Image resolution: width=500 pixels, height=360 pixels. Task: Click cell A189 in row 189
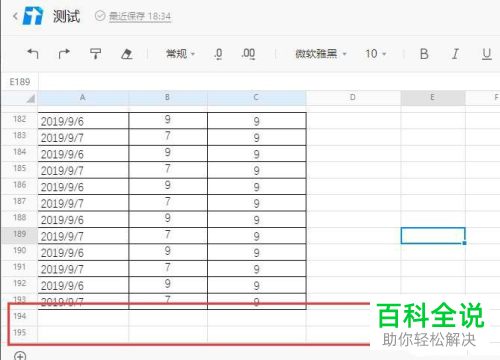point(83,235)
